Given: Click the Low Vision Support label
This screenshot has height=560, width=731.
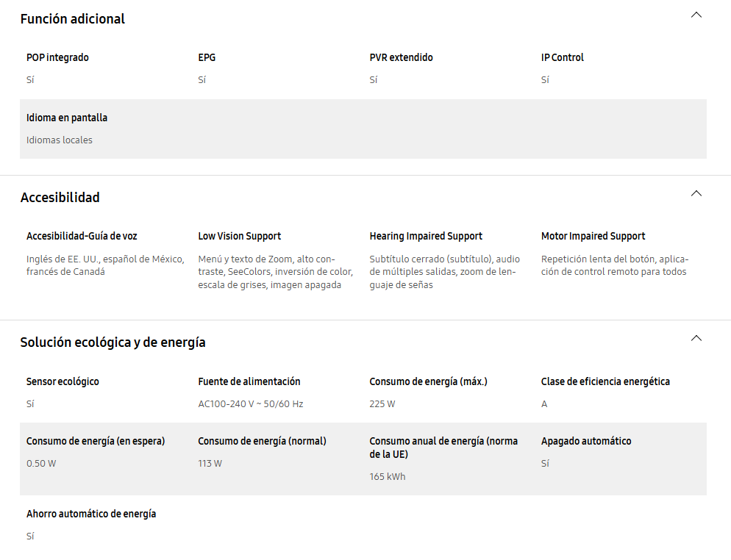Looking at the screenshot, I should (x=240, y=236).
